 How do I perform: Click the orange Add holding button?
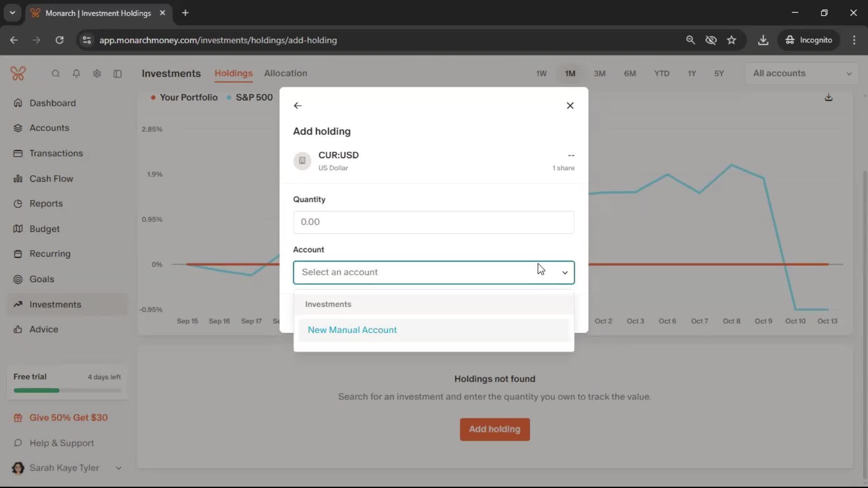495,429
